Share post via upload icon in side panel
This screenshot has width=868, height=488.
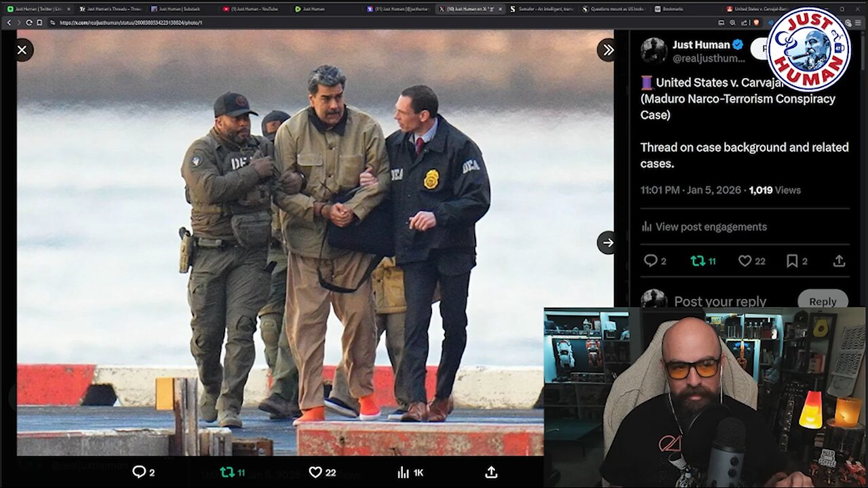point(839,261)
